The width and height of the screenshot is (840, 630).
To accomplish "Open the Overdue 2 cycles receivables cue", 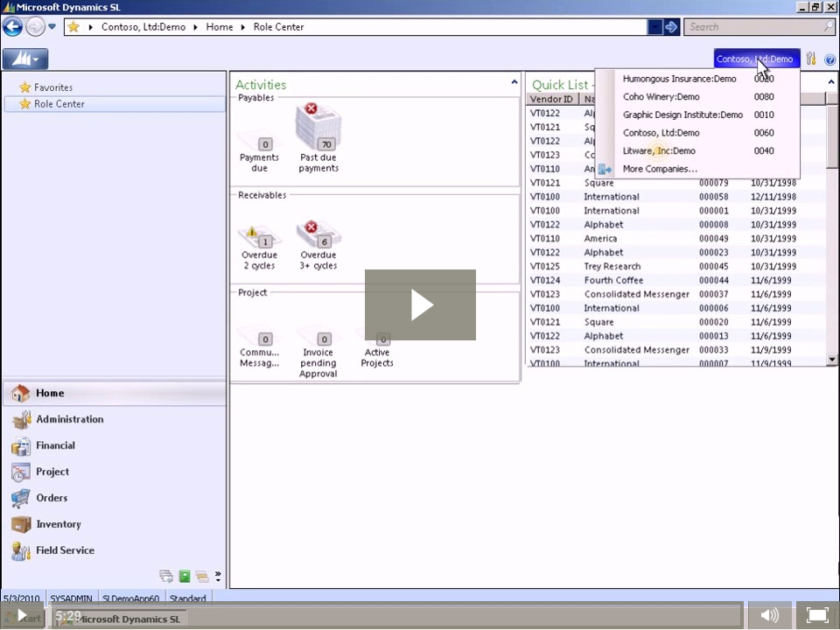I will (259, 248).
